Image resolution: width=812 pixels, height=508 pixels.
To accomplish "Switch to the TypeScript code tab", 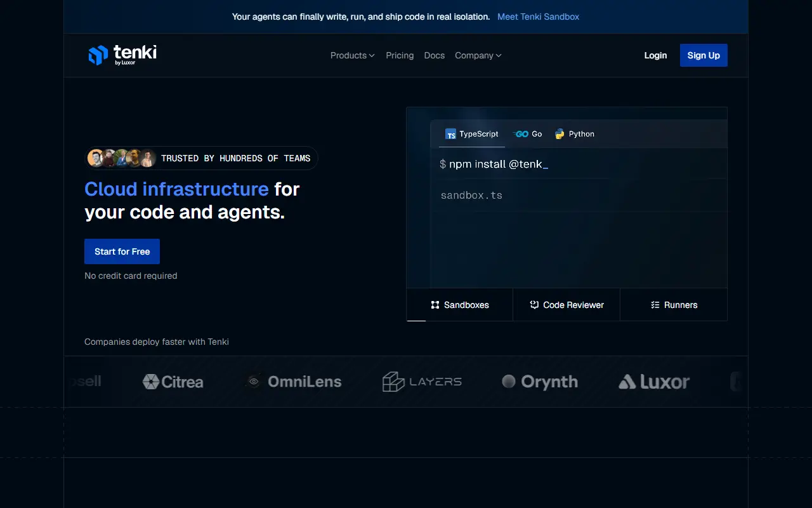I will pos(472,134).
